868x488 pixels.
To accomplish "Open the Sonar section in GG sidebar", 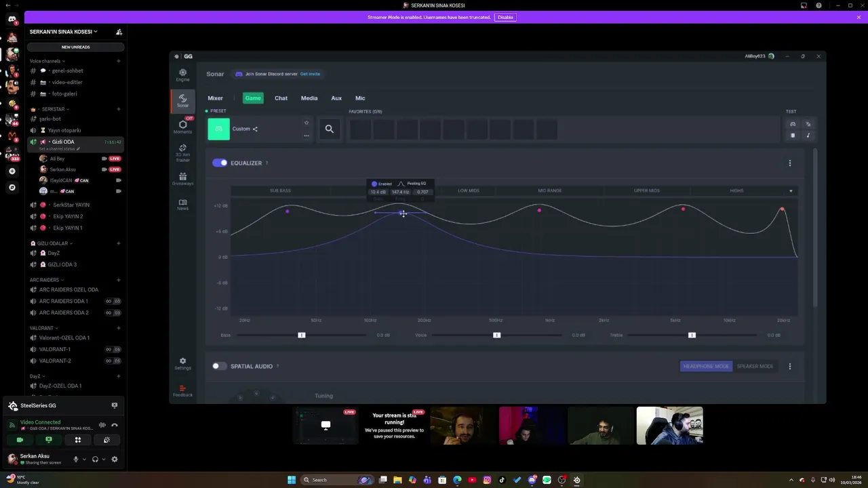I will pos(182,101).
